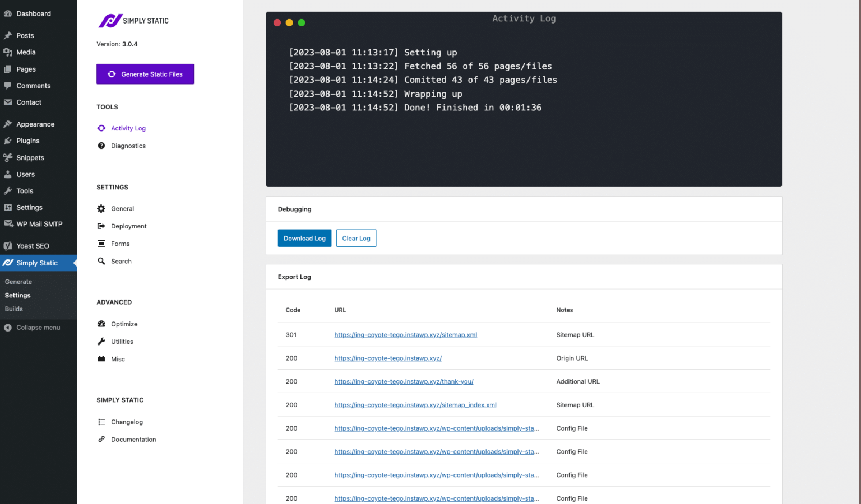Screen dimensions: 861x504
Task: Download the debug log
Action: [x=304, y=238]
